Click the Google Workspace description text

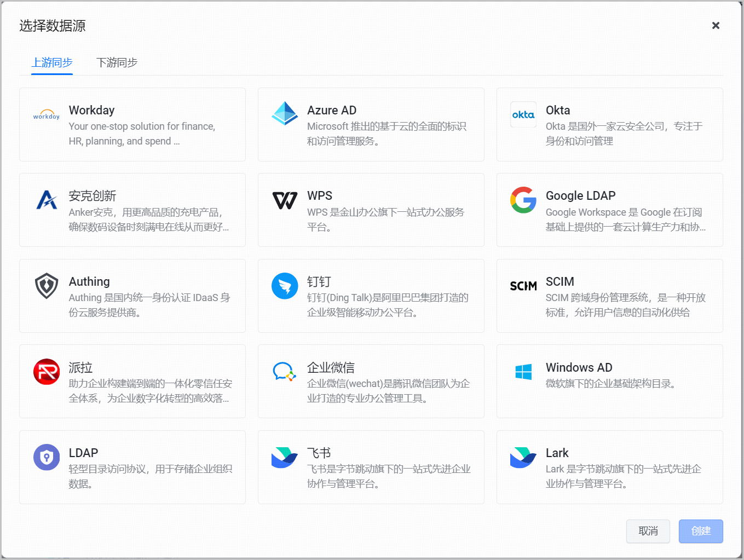click(x=626, y=220)
